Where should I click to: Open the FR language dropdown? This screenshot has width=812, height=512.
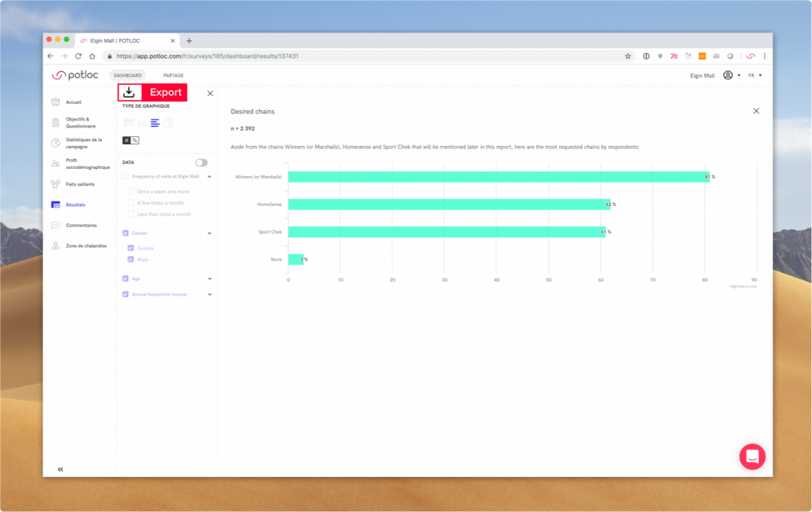point(755,75)
